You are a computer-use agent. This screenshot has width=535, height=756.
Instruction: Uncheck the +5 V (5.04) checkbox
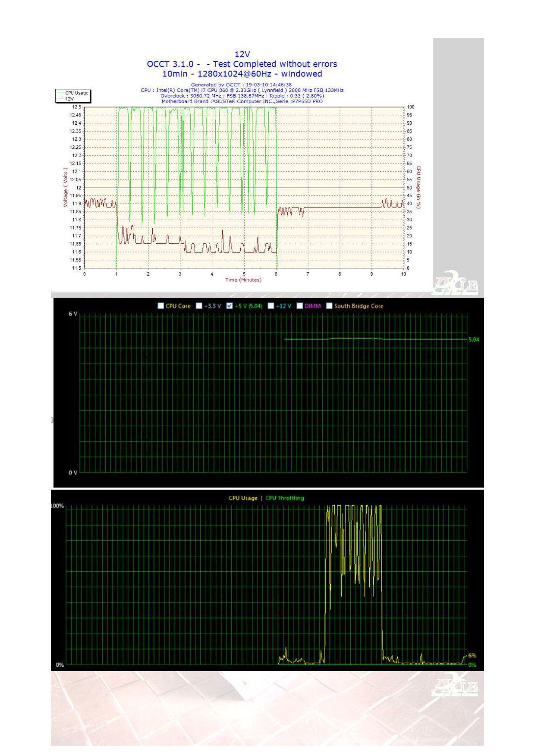click(230, 306)
